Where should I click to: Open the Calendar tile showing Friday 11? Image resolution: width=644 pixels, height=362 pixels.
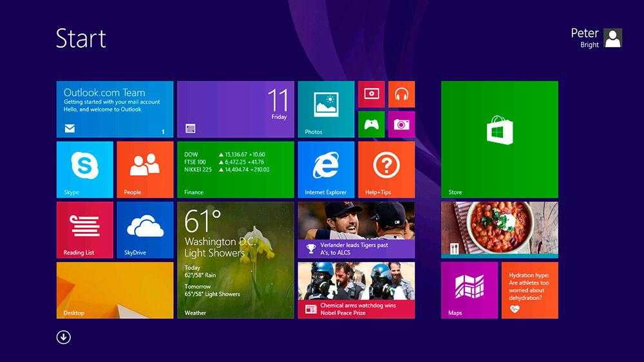coord(235,109)
